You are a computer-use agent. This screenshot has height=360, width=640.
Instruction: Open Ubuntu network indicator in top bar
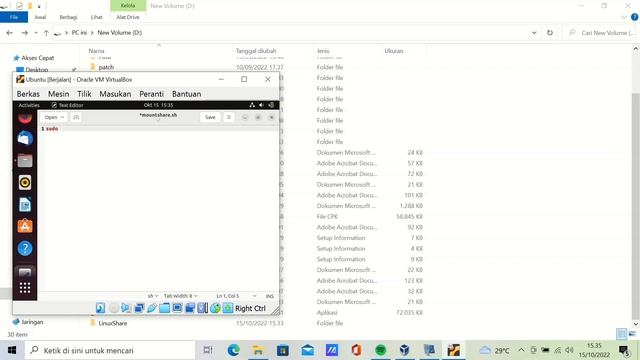click(252, 105)
